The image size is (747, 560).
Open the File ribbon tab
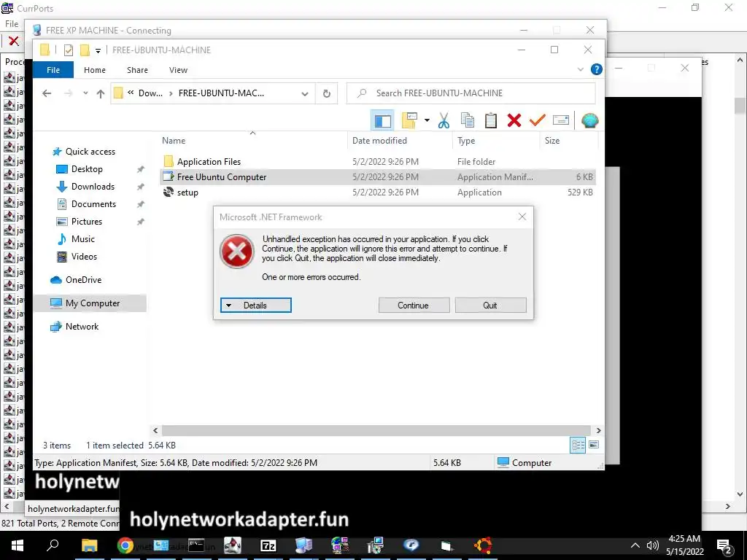(53, 69)
